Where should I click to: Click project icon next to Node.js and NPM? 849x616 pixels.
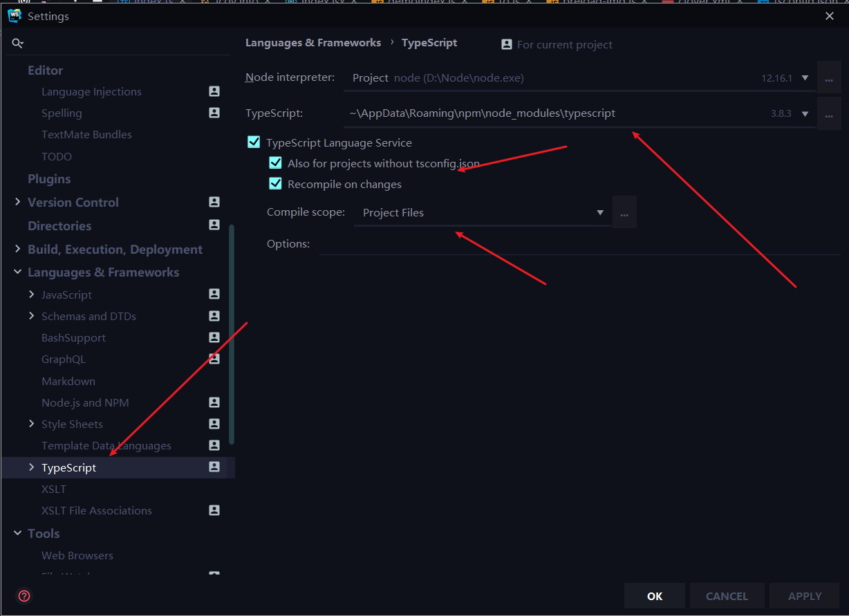click(214, 402)
